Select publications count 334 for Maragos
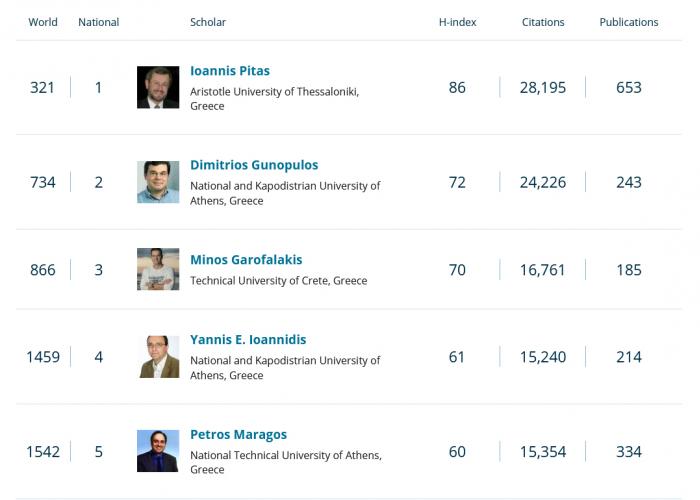 point(629,452)
